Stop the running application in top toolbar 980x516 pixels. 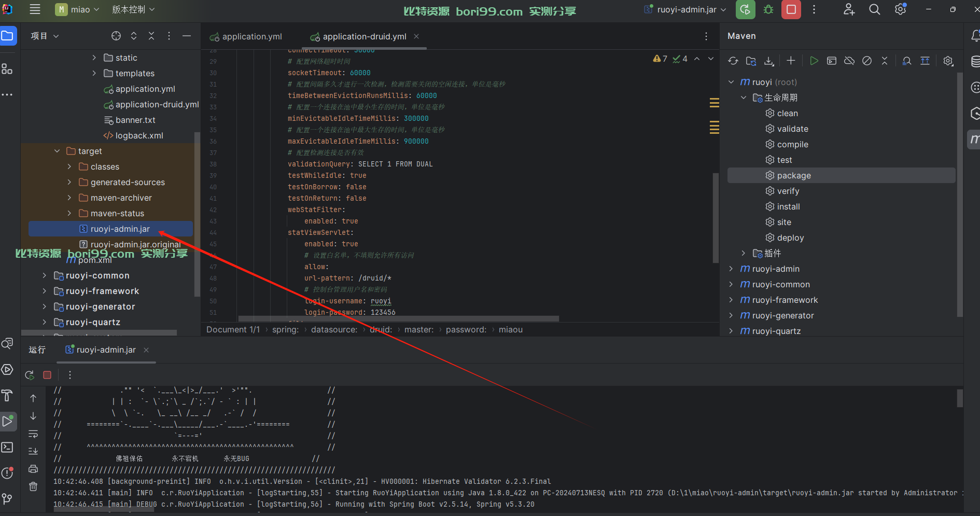click(x=791, y=9)
